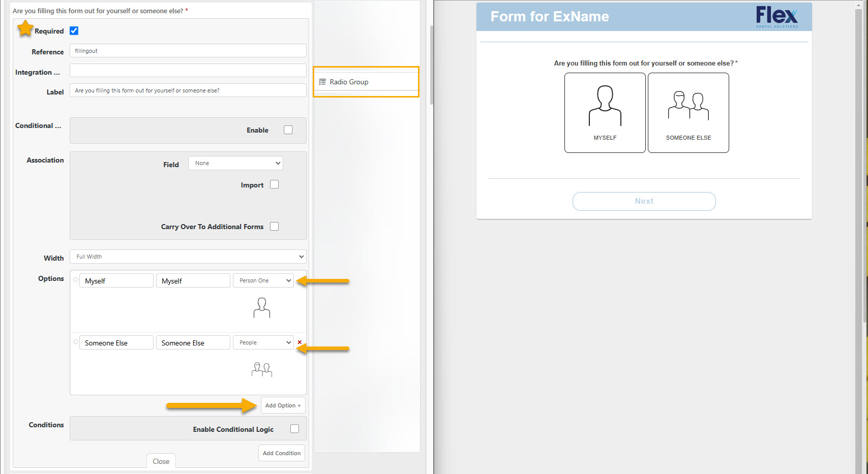Click the People icon preview under Someone Else option
The height and width of the screenshot is (474, 868).
click(262, 369)
